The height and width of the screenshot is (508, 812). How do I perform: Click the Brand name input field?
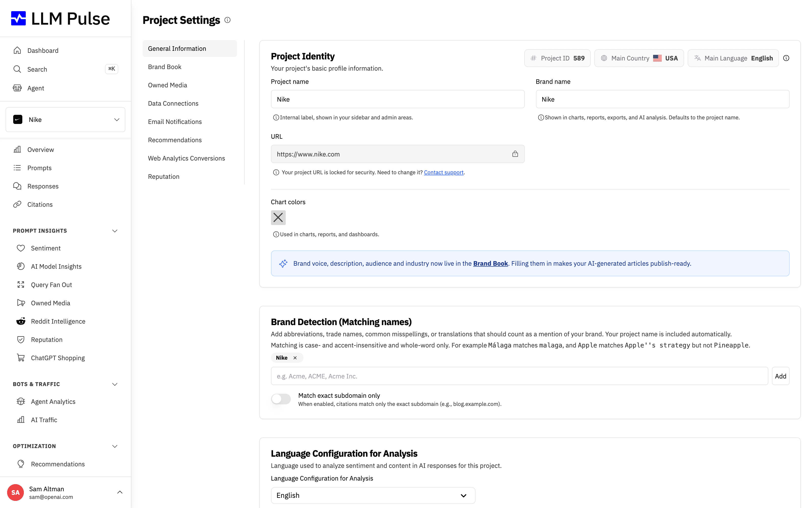[x=662, y=99]
